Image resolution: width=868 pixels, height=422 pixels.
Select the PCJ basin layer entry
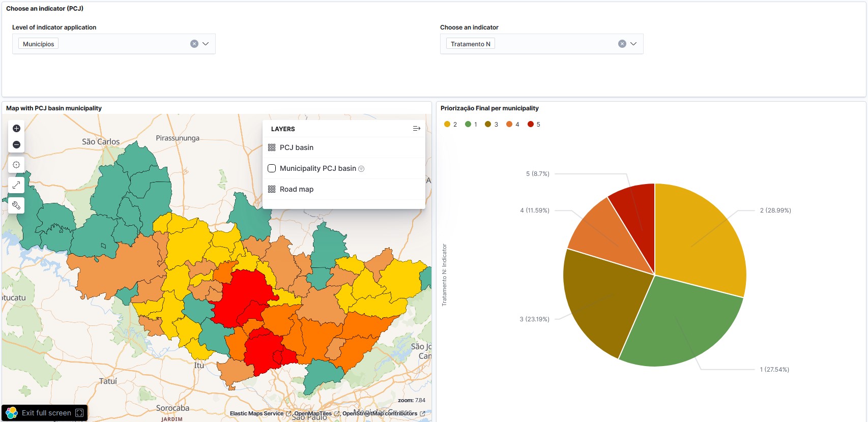[297, 147]
